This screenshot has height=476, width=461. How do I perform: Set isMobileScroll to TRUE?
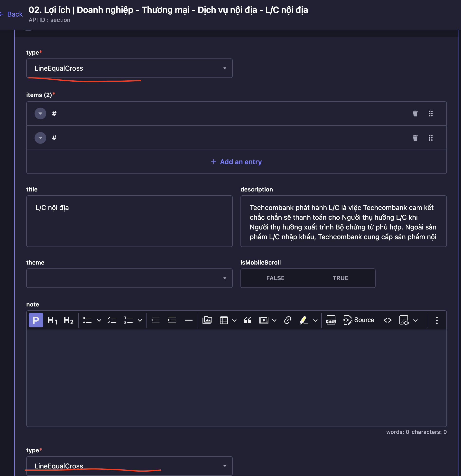tap(340, 278)
